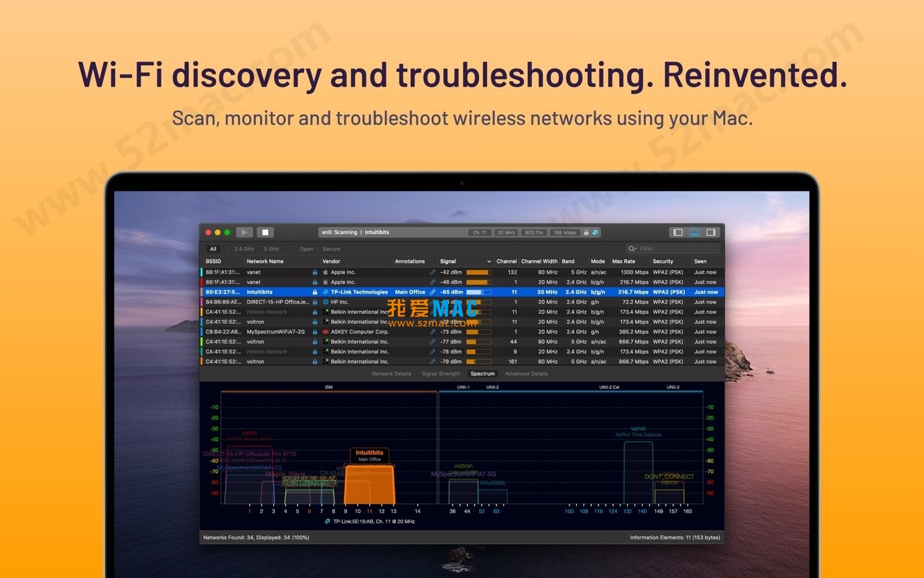The image size is (924, 578).
Task: Expand the Signal column chevron
Action: (488, 262)
